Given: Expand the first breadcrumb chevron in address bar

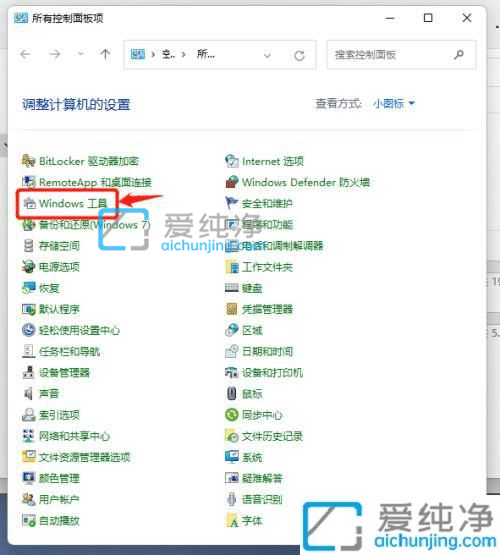Looking at the screenshot, I should (153, 55).
